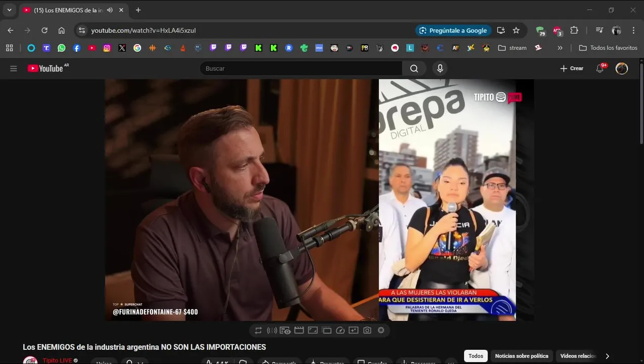
Task: Mute the tab via speaker icon
Action: tap(110, 10)
